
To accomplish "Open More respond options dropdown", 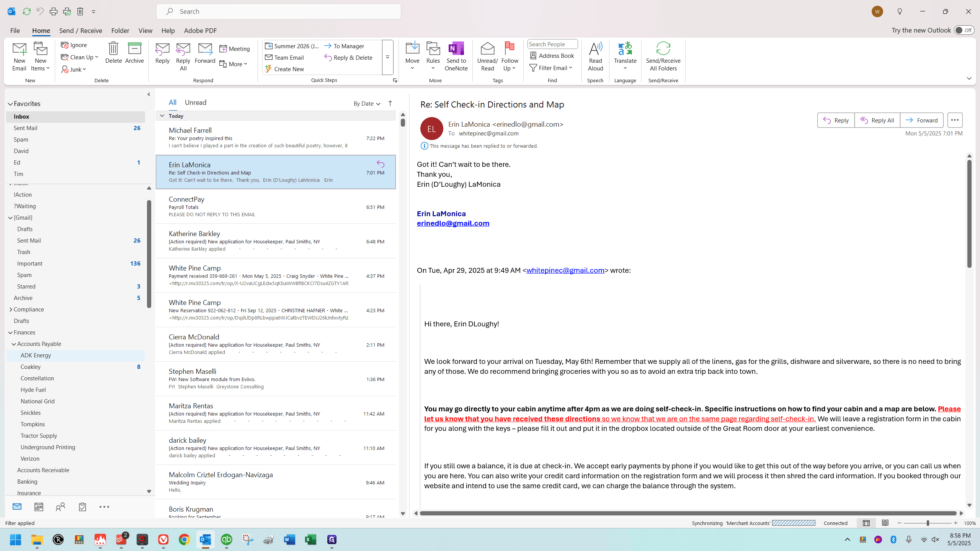I will click(234, 64).
